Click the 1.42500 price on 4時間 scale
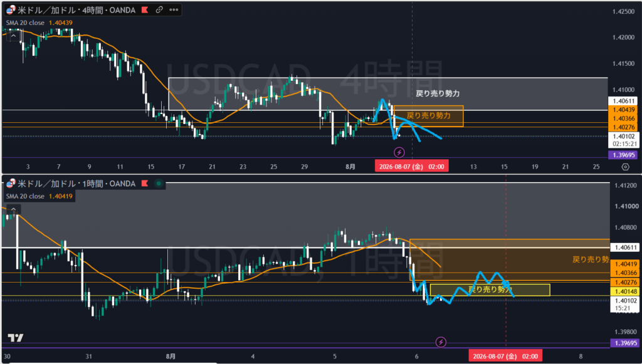Screen dimensions: 642x364 [624, 11]
